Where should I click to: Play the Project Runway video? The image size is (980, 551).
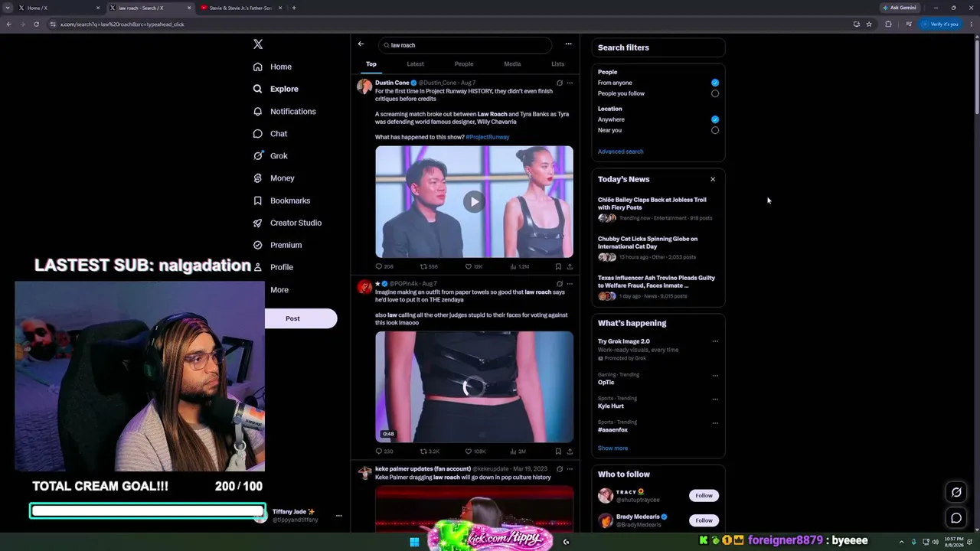point(474,202)
